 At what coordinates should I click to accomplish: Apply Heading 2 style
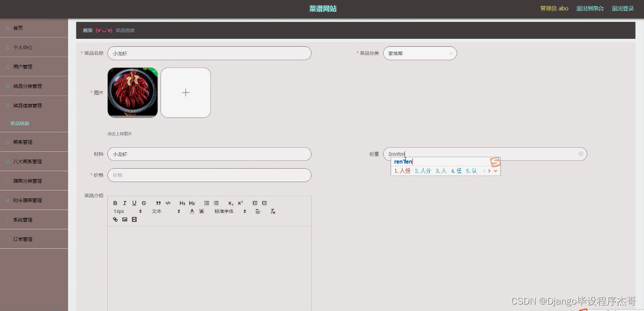[x=192, y=203]
